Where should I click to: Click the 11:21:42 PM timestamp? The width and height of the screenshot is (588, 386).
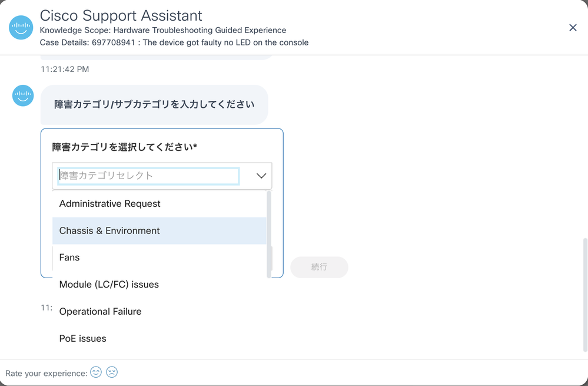(x=65, y=69)
